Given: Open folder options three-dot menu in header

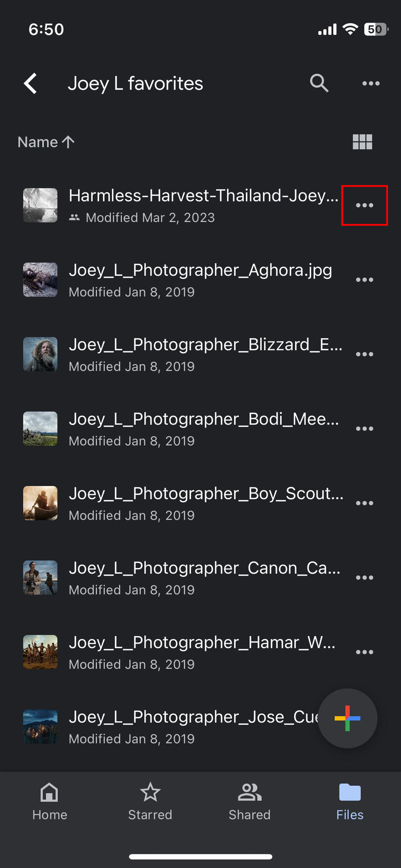Looking at the screenshot, I should point(371,83).
